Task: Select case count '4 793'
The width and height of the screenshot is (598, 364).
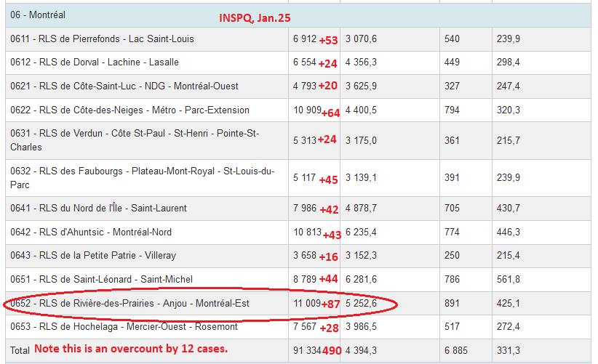Action: pos(305,86)
